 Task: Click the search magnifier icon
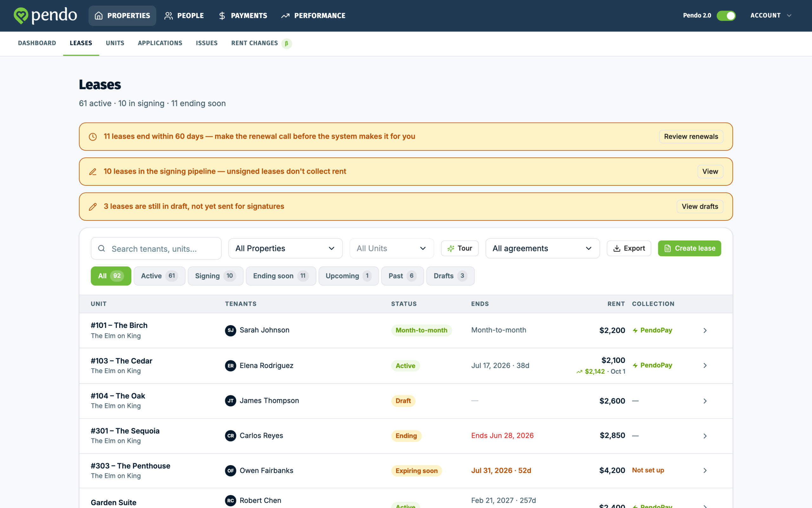pos(101,248)
